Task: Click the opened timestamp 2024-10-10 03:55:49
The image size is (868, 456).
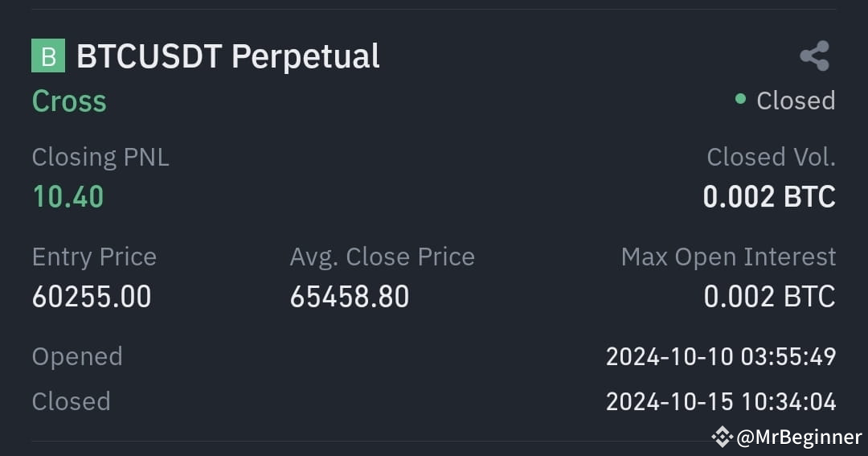Action: pos(721,356)
